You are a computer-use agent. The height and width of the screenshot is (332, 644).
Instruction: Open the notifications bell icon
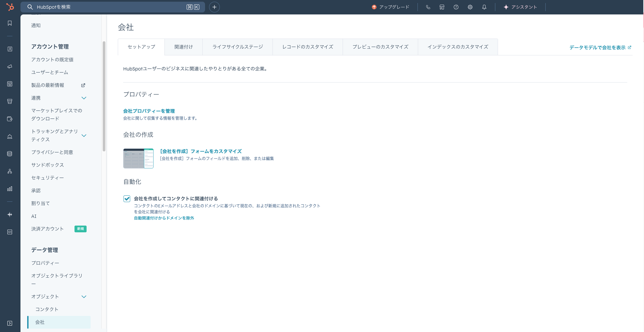(484, 7)
